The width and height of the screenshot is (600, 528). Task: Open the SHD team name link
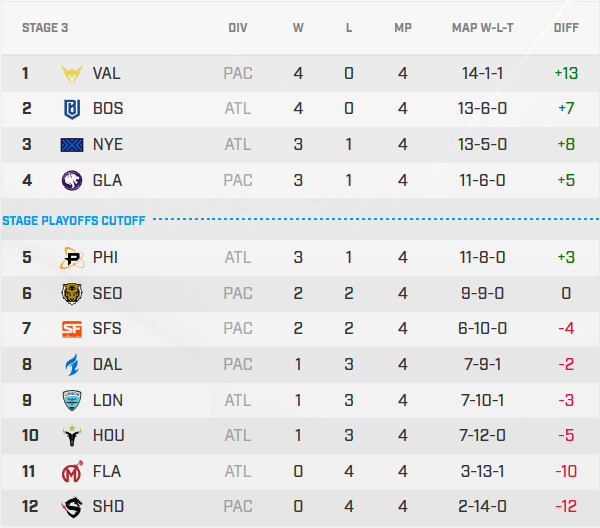click(108, 507)
